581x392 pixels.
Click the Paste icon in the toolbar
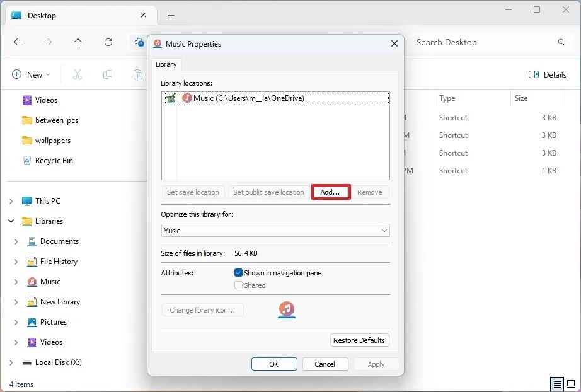click(x=137, y=74)
